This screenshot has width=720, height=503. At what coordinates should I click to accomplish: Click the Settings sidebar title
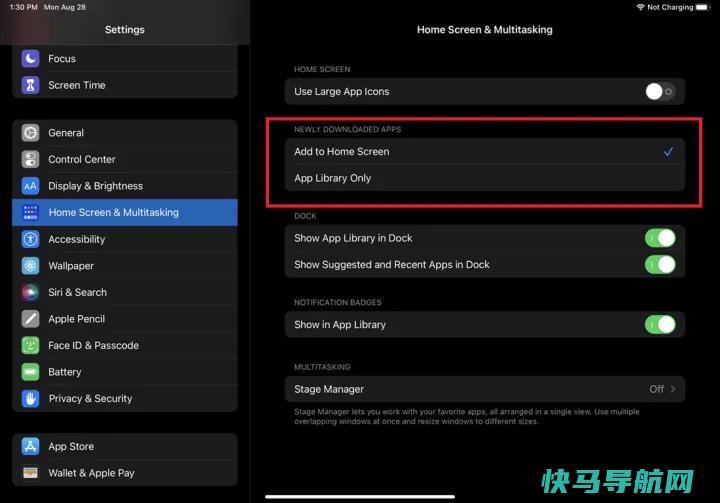[124, 30]
